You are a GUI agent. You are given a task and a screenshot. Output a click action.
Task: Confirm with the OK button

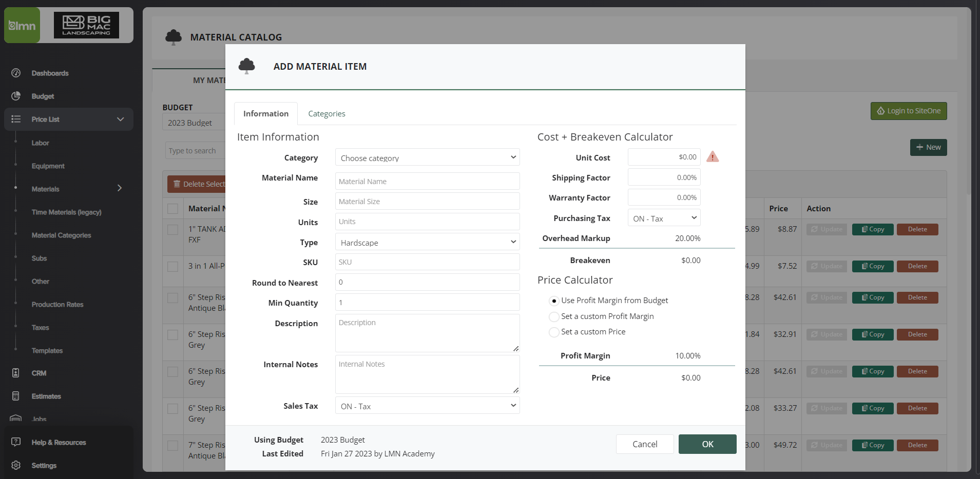coord(707,444)
